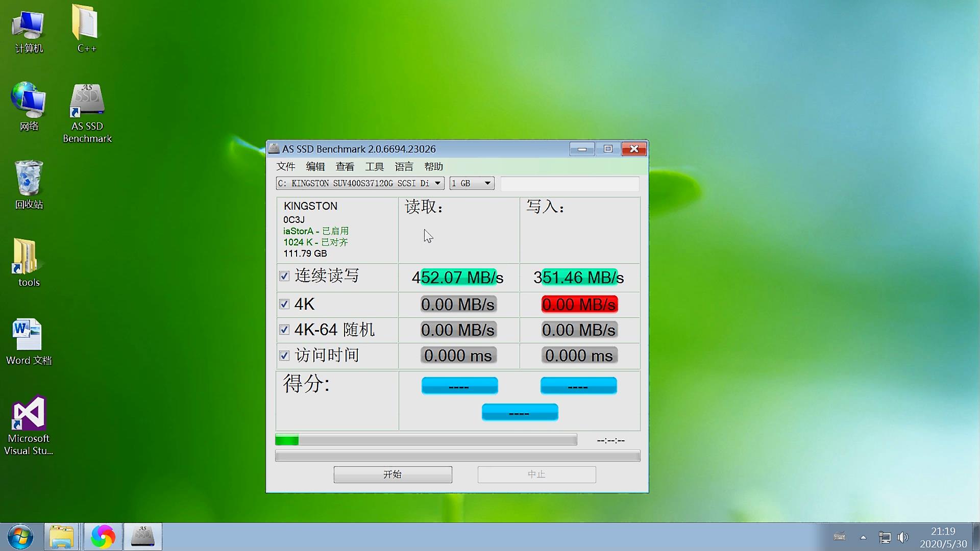This screenshot has width=980, height=551.
Task: Open 计算机 from the desktop
Action: tap(28, 26)
